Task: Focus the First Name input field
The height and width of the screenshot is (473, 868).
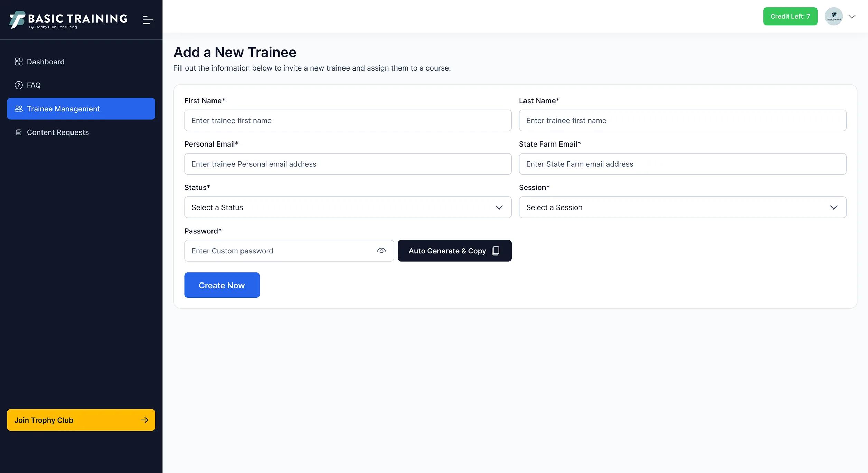Action: [x=348, y=120]
